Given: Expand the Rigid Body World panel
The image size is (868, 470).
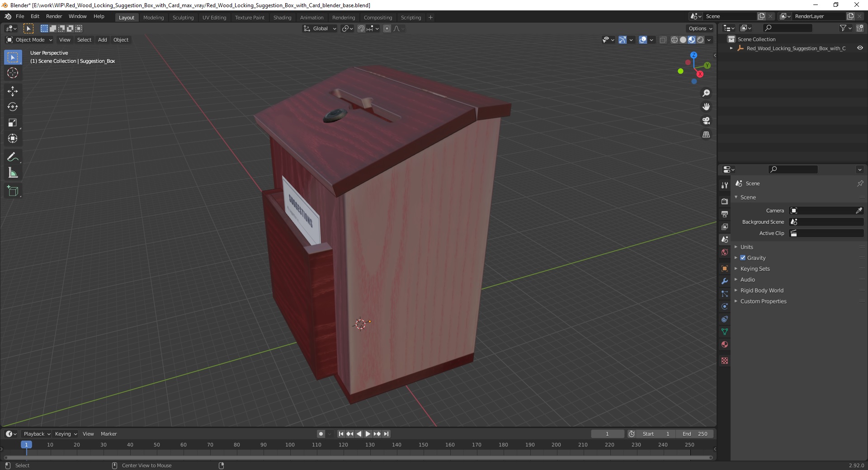Looking at the screenshot, I should (x=761, y=290).
